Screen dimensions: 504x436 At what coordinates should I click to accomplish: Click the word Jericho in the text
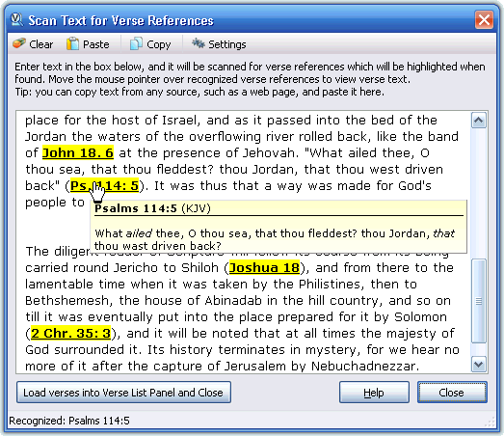[x=137, y=268]
